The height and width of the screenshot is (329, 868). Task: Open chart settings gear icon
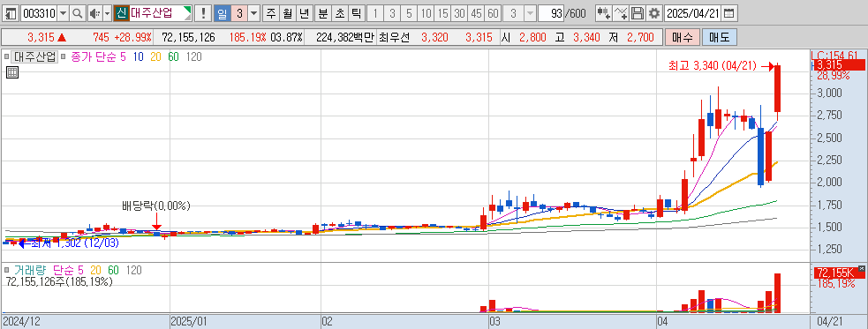click(x=654, y=13)
